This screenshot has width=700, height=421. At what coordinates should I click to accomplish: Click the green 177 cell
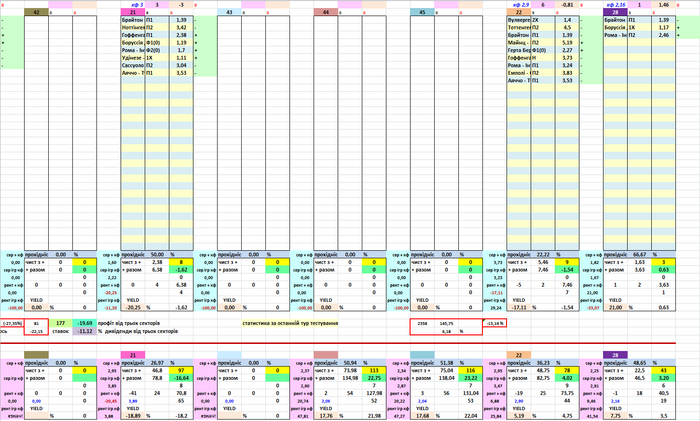(x=60, y=323)
